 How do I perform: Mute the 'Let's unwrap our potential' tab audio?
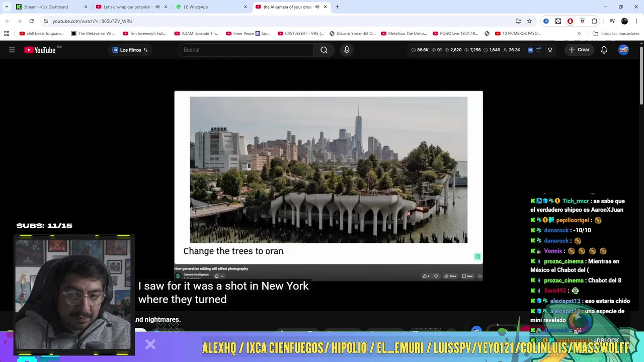point(157,7)
